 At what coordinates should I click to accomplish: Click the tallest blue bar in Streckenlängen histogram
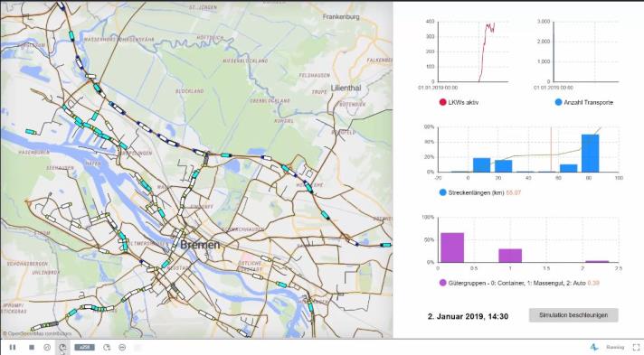coord(591,153)
